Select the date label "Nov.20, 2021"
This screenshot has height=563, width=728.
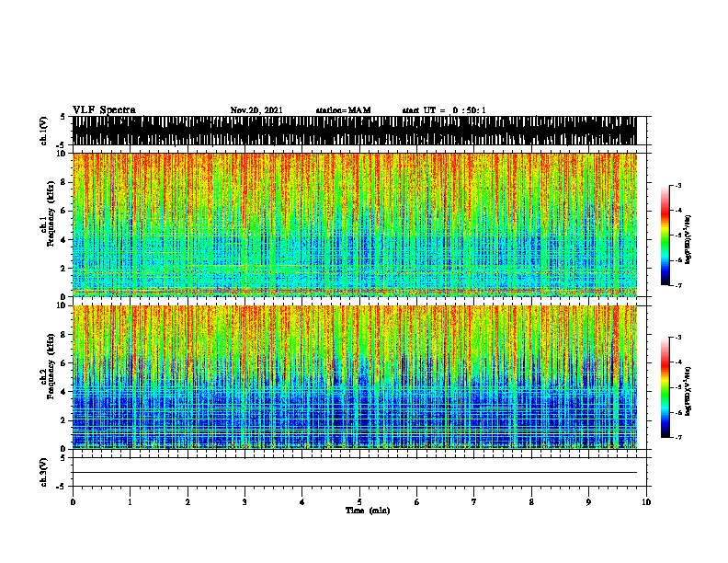click(256, 110)
